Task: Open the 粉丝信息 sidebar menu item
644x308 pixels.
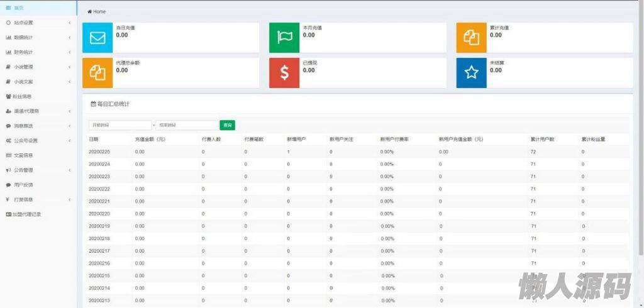Action: pos(23,96)
